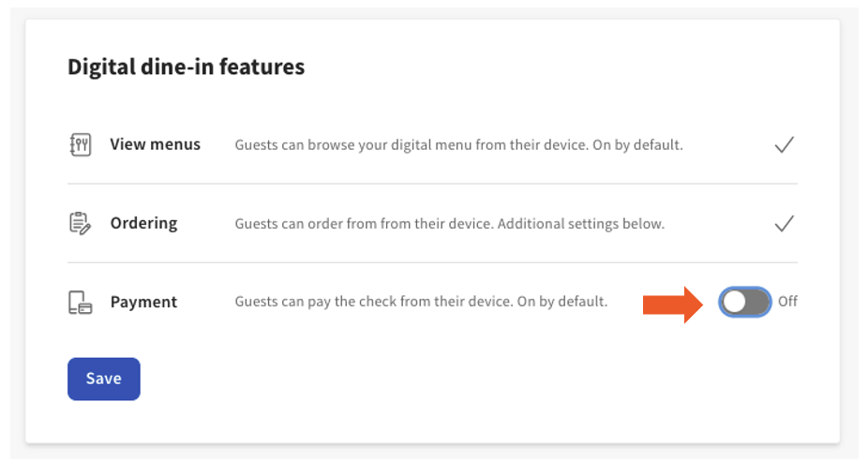This screenshot has width=868, height=476.
Task: Select the Payment feature label
Action: [x=143, y=302]
